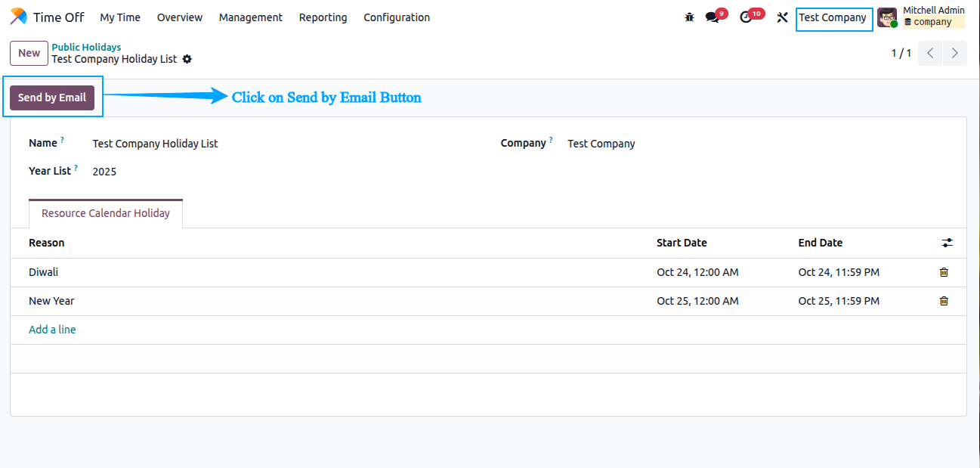Open the Configuration menu
The image size is (980, 468).
click(x=397, y=17)
